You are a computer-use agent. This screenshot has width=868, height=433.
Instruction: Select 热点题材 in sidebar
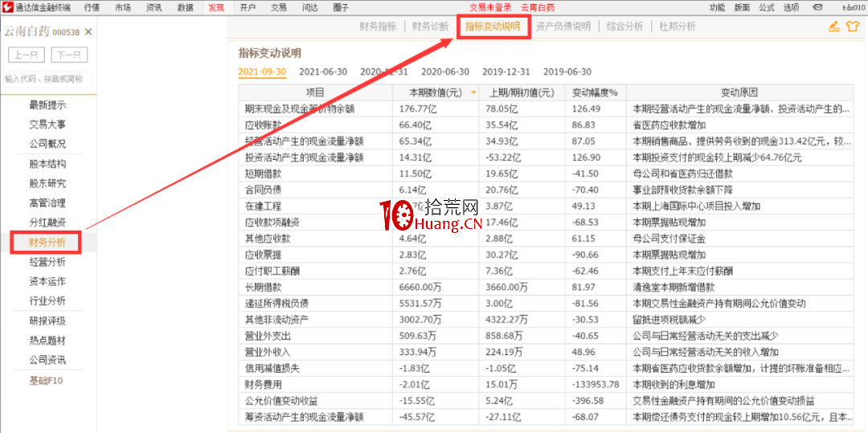[x=47, y=341]
